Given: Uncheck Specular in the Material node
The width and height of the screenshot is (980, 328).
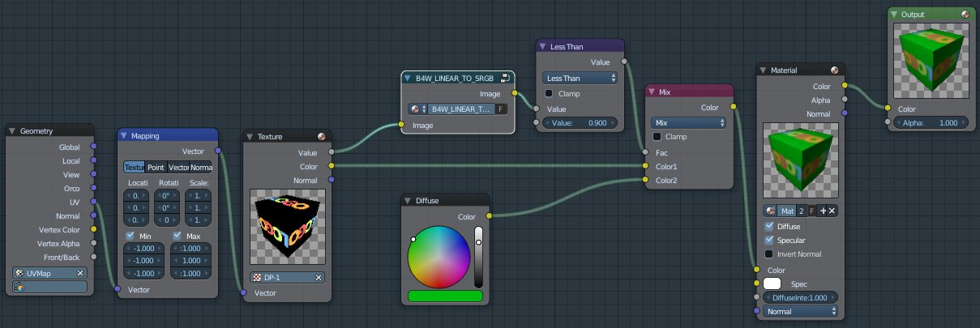Looking at the screenshot, I should click(x=770, y=241).
